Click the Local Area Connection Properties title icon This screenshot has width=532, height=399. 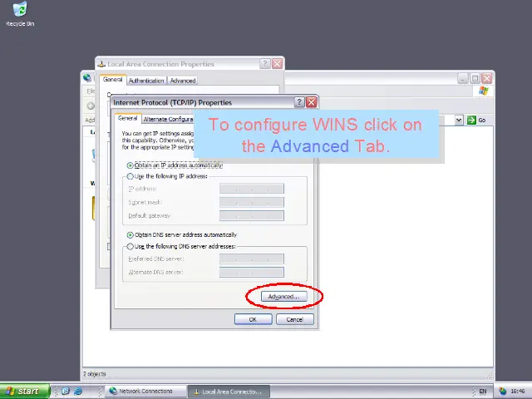tap(101, 64)
